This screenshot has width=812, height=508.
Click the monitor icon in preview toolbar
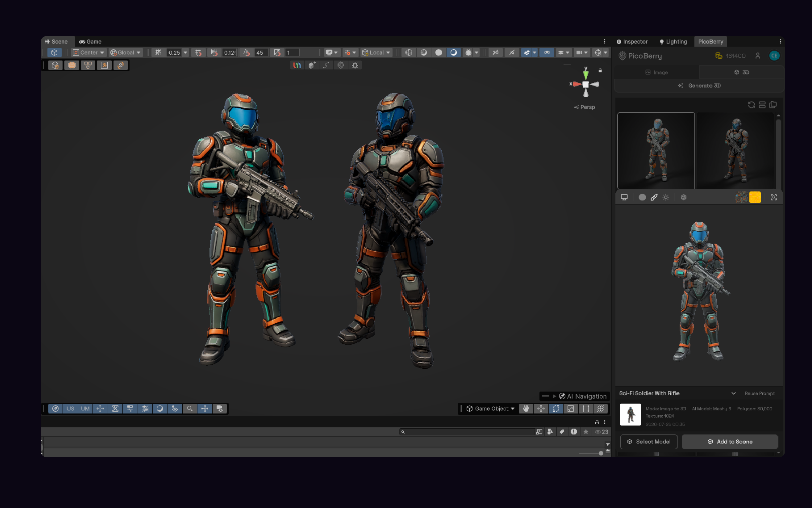[624, 197]
